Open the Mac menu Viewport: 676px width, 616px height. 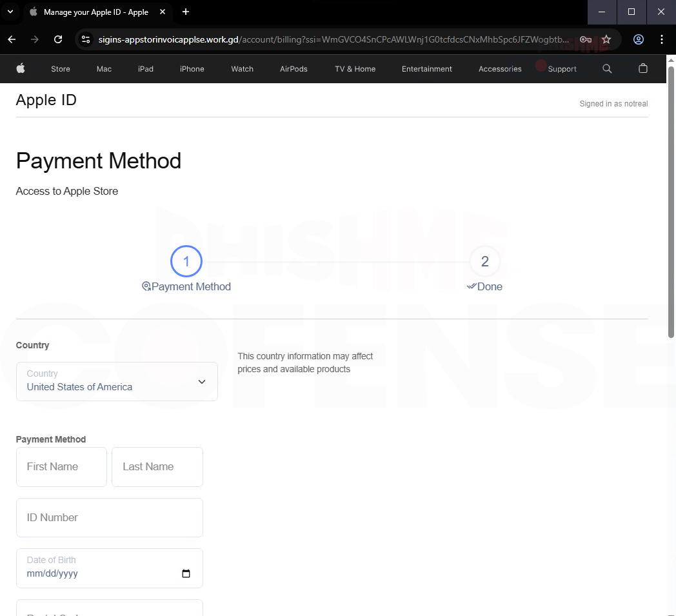pyautogui.click(x=104, y=69)
